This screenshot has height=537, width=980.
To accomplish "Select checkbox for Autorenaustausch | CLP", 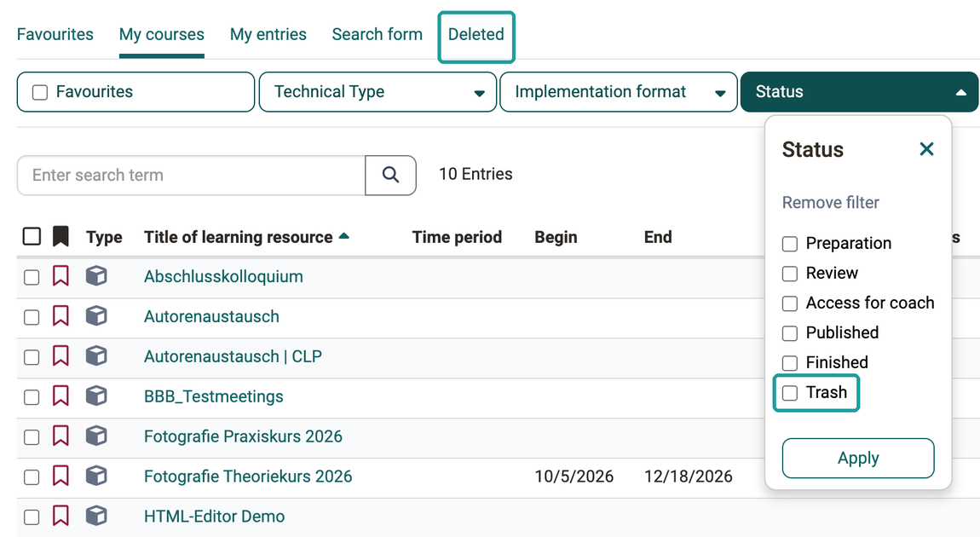I will (32, 357).
